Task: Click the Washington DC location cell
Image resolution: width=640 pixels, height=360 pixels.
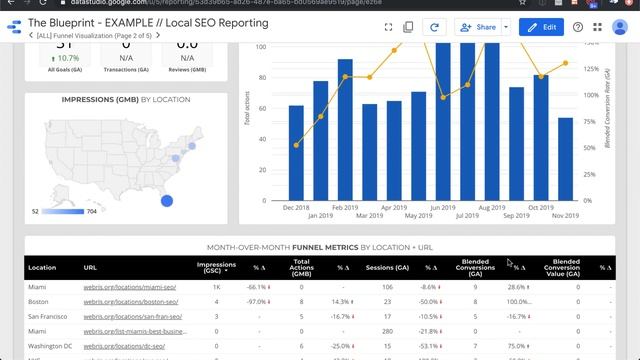Action: click(50, 346)
